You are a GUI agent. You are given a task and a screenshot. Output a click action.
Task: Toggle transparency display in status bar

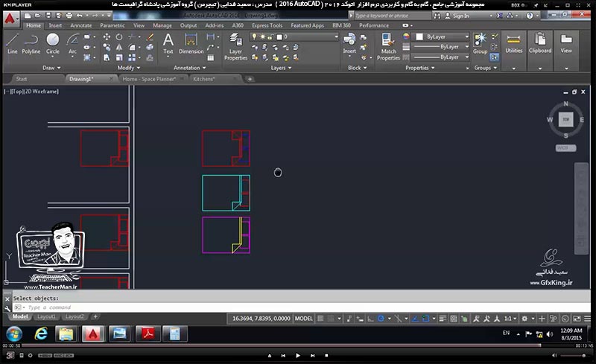point(454,319)
